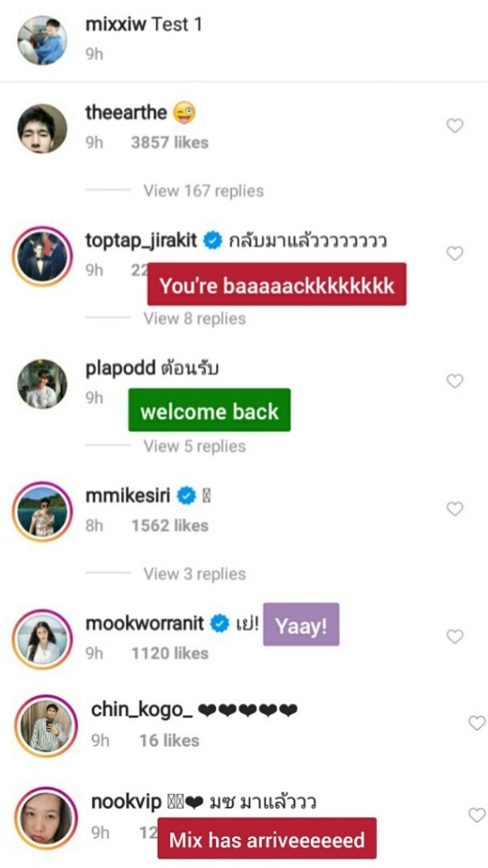Expand View 5 replies
Screen dimensions: 488x868
(194, 446)
